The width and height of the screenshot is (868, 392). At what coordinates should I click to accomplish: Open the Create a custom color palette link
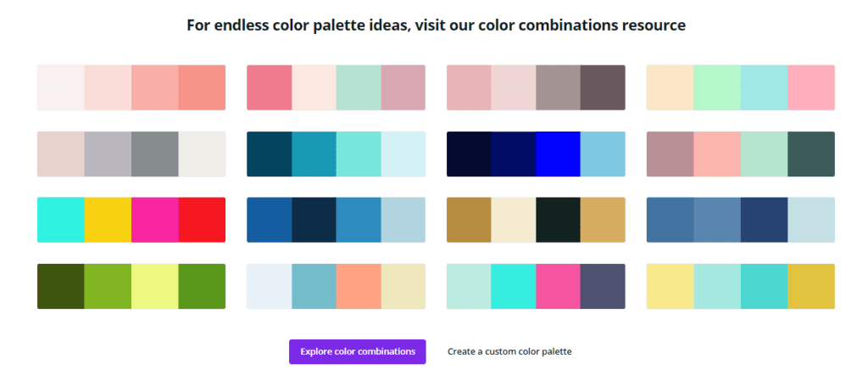(x=509, y=351)
